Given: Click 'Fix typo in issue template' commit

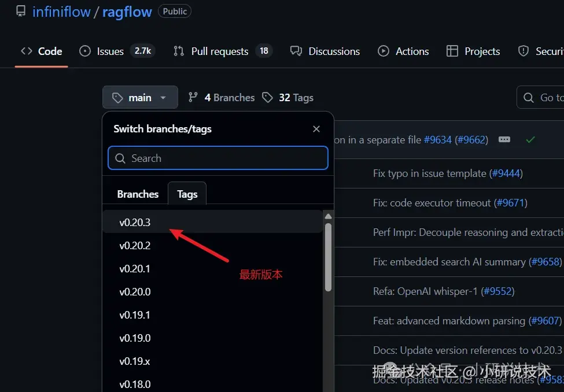Looking at the screenshot, I should click(429, 173).
